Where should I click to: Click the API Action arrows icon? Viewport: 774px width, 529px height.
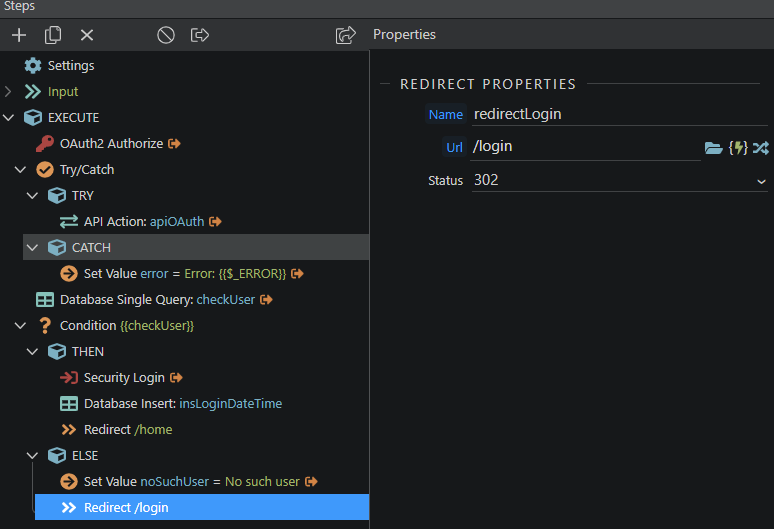coord(69,222)
